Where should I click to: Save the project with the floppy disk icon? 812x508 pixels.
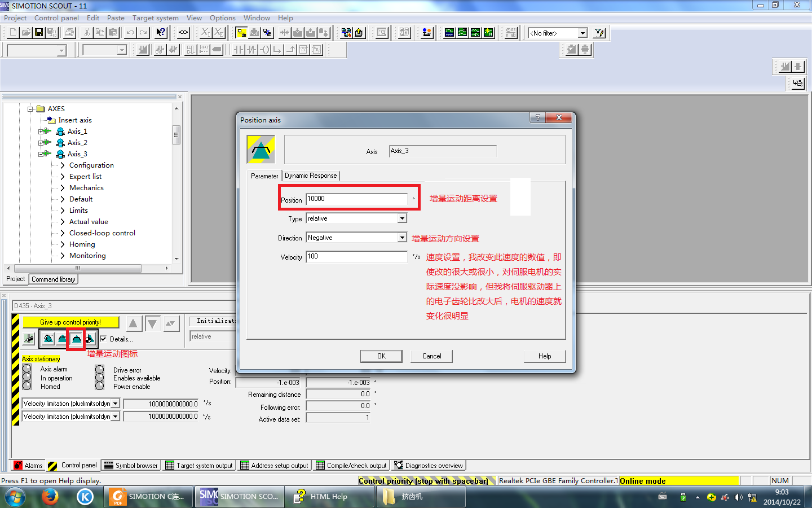(x=39, y=33)
